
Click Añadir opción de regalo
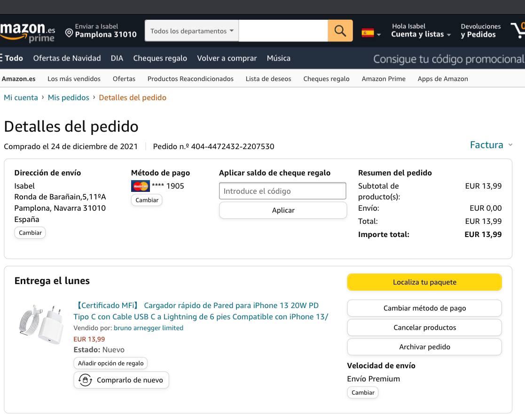tap(110, 363)
